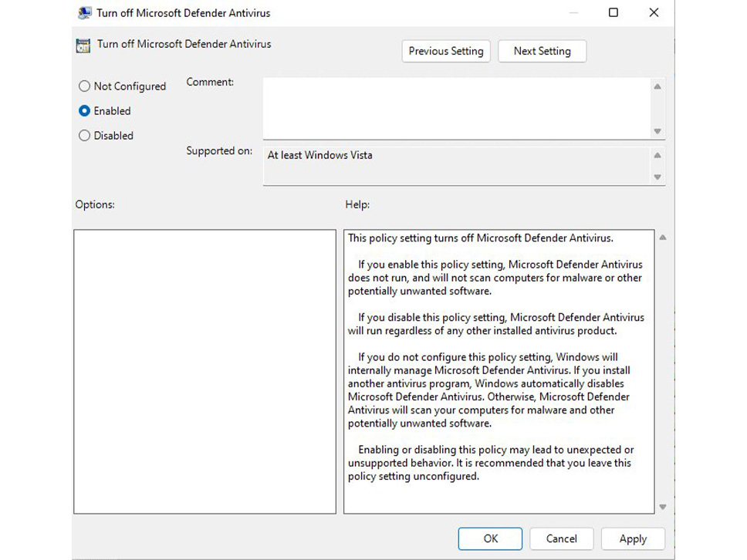The width and height of the screenshot is (747, 560).
Task: Click the 'At least Windows Vista' text
Action: point(320,155)
